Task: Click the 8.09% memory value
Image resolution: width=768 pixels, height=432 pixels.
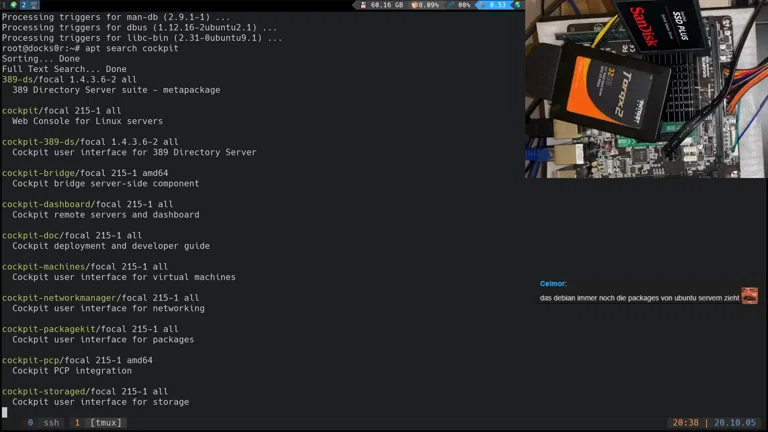Action: click(x=429, y=5)
